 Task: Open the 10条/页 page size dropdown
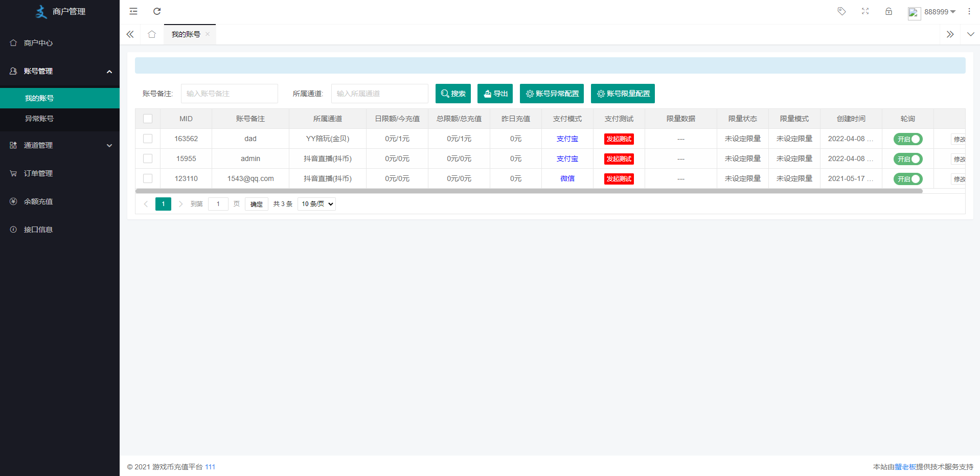[316, 203]
